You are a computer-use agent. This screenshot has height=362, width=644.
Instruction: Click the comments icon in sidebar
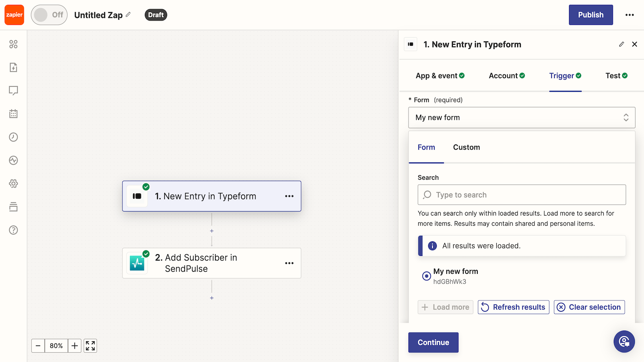click(x=13, y=90)
